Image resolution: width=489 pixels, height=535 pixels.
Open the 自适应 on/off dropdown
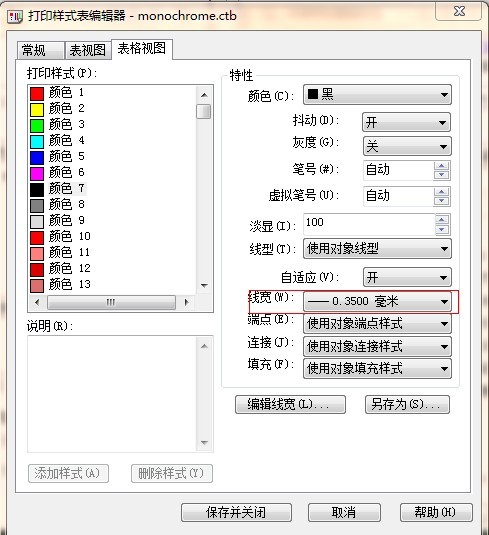pos(407,277)
